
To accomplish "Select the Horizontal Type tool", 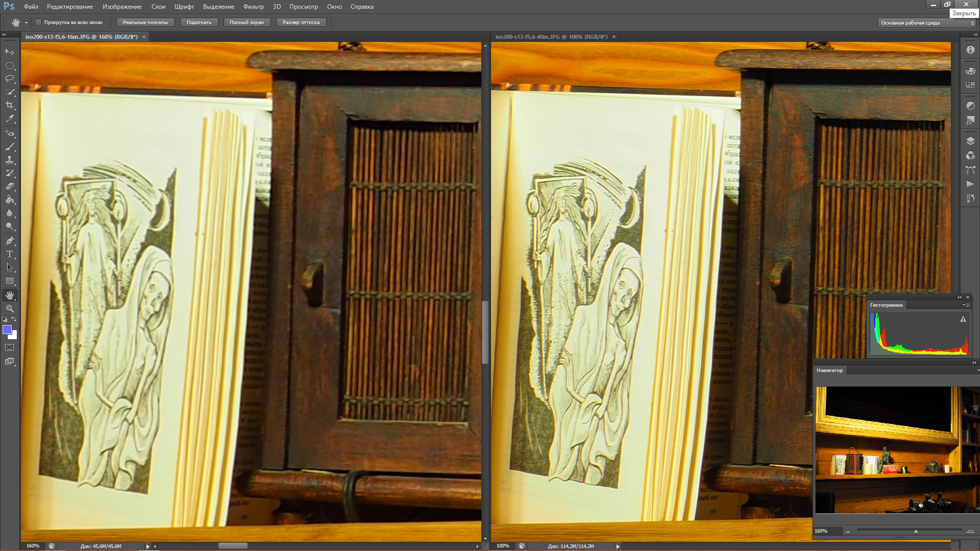I will [10, 254].
